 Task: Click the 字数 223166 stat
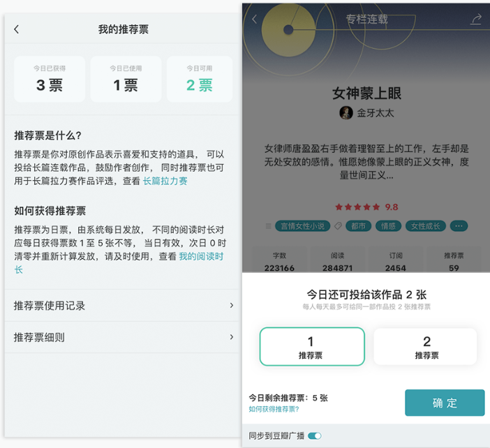pyautogui.click(x=279, y=261)
